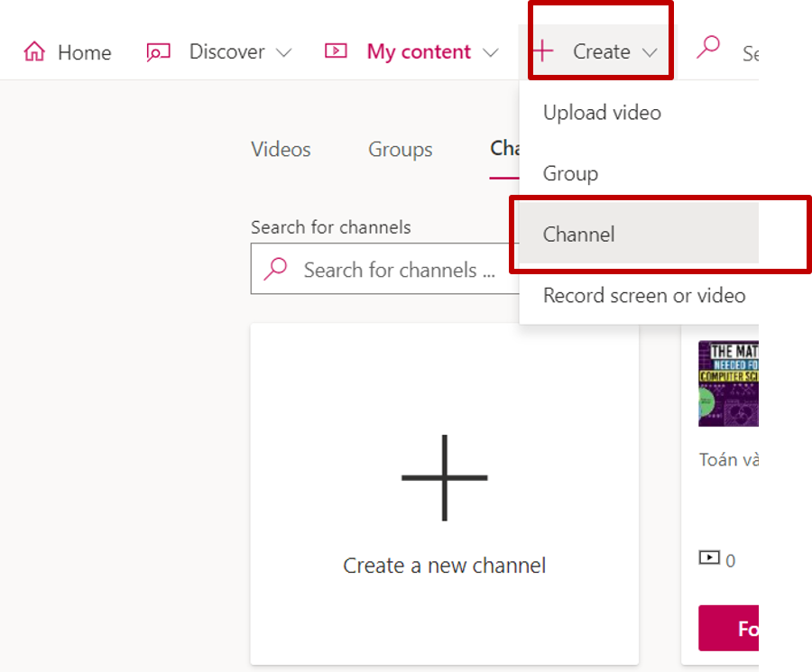Switch to the Videos tab

281,150
